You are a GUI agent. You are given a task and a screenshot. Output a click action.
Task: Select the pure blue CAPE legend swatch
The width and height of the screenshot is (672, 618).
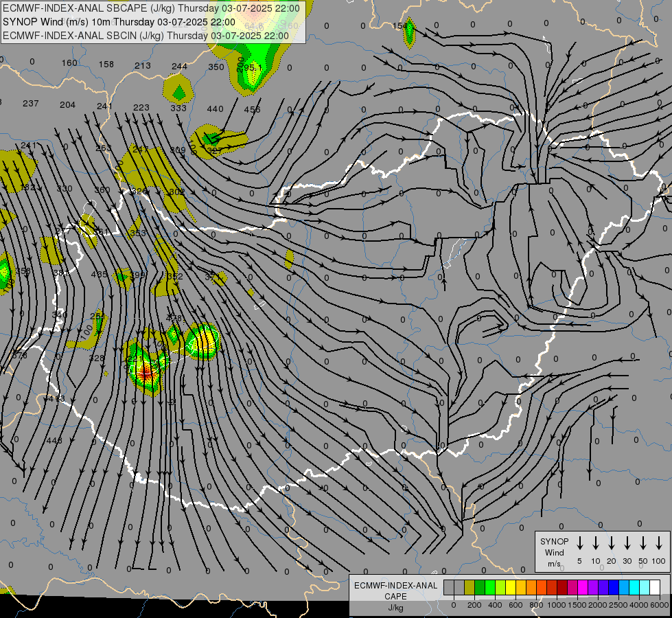(613, 588)
